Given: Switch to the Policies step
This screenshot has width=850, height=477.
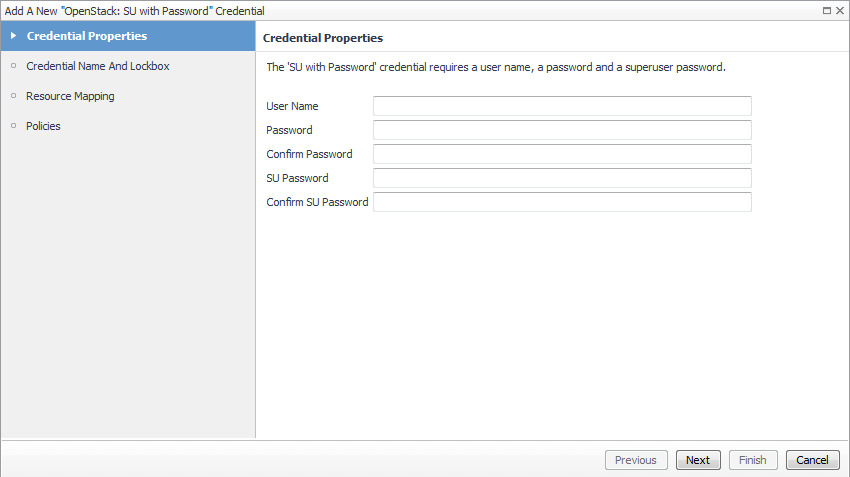Looking at the screenshot, I should pyautogui.click(x=43, y=126).
